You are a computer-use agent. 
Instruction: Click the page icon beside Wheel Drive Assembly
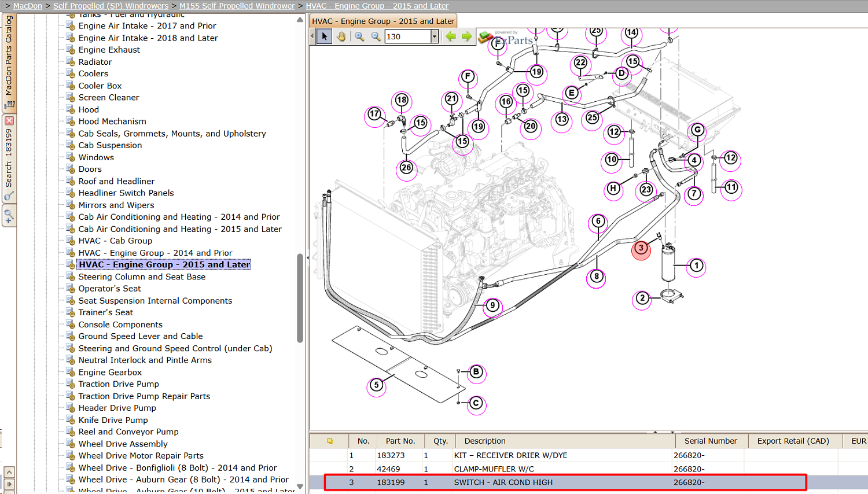click(x=71, y=443)
